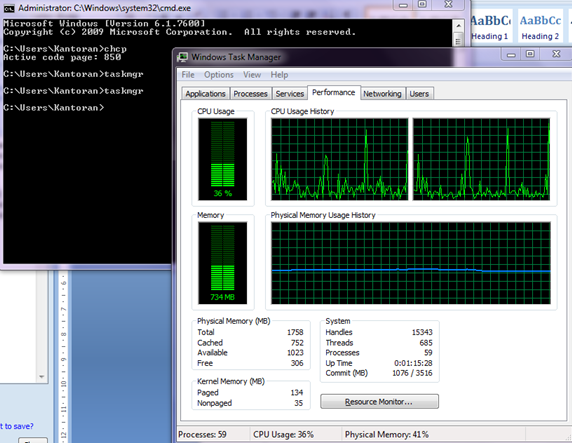Click the Threads value 685
The image size is (572, 443).
[x=426, y=343]
